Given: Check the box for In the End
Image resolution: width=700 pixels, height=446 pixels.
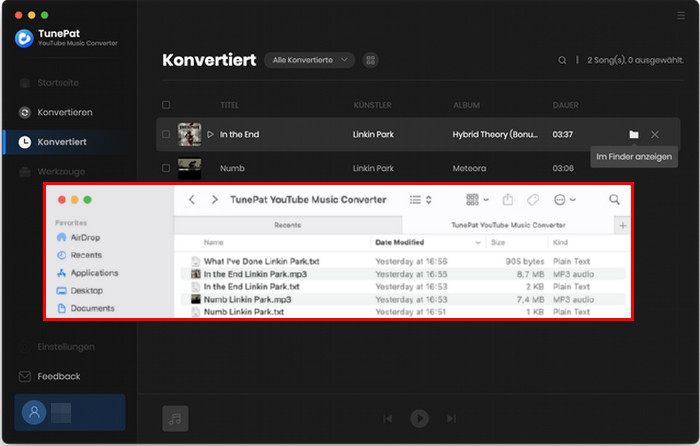Looking at the screenshot, I should pos(166,134).
